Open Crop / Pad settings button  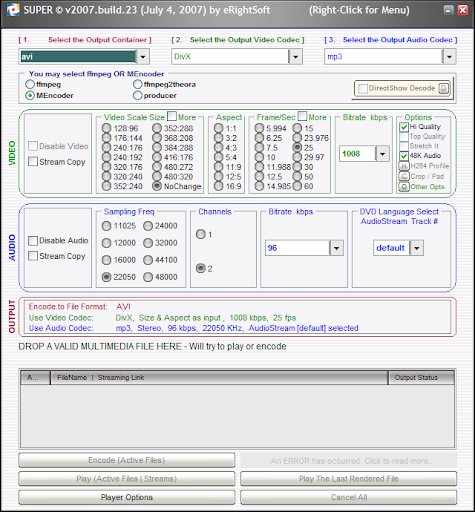tap(404, 176)
